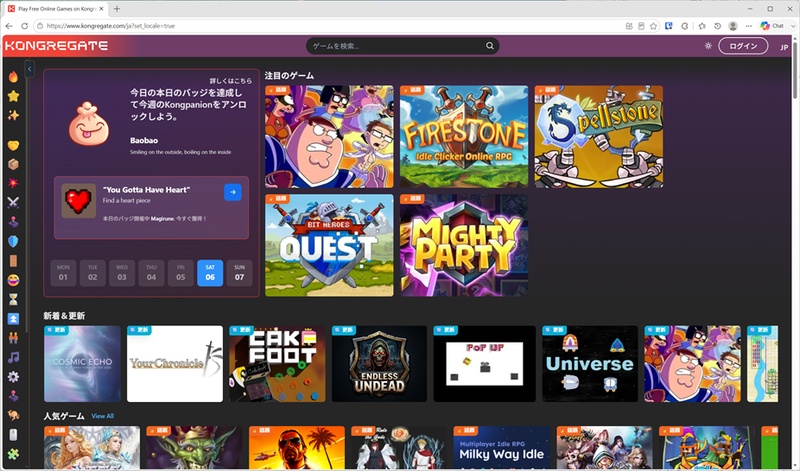800x471 pixels.
Task: Select TUE 02 in the week calendar
Action: click(x=92, y=273)
